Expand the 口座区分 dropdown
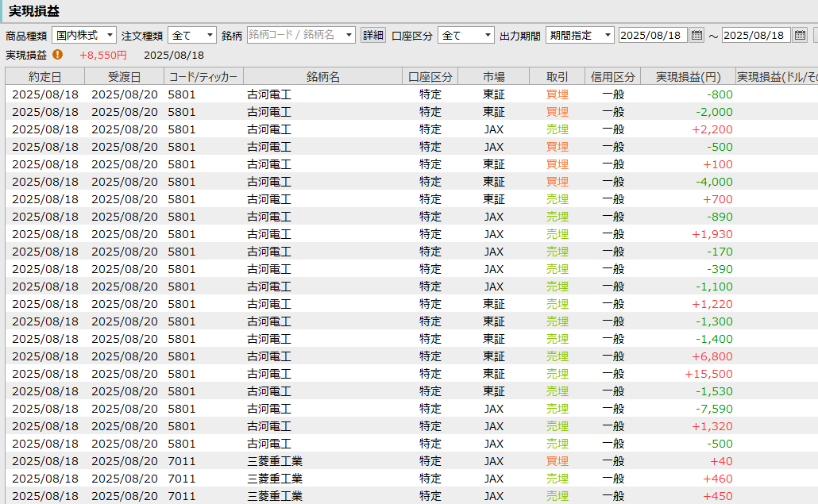 click(466, 36)
